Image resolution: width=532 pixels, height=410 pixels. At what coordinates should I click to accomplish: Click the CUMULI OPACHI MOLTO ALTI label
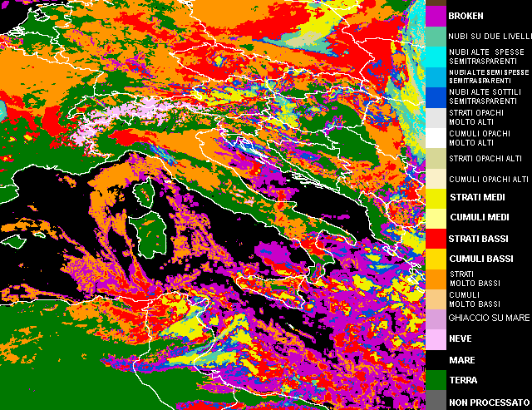tap(480, 138)
